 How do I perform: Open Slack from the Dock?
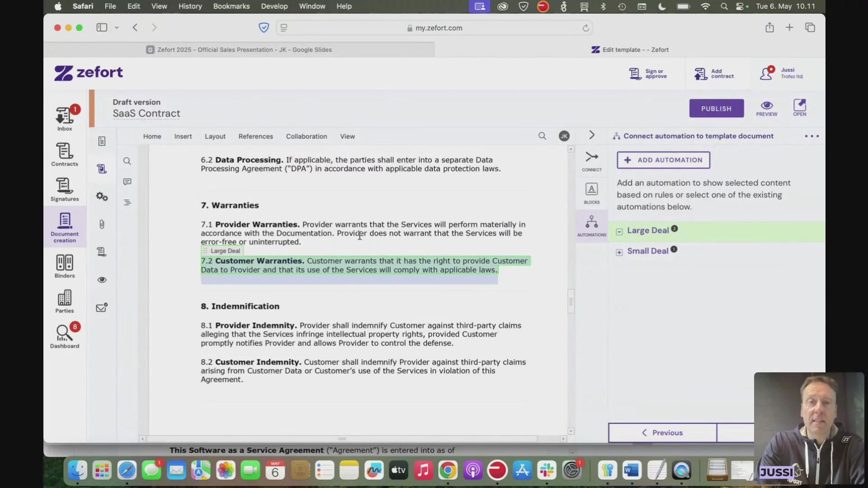point(547,471)
